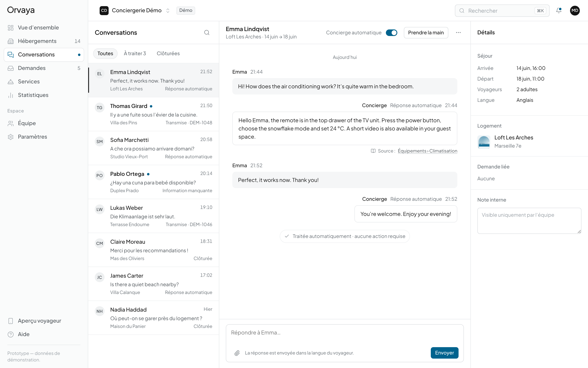The width and height of the screenshot is (588, 368).
Task: Click the Statistiques bar chart icon
Action: (x=10, y=95)
